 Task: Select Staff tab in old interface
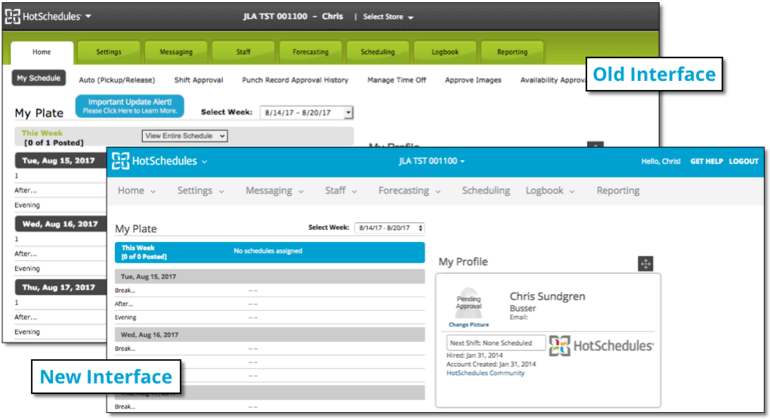[x=243, y=52]
